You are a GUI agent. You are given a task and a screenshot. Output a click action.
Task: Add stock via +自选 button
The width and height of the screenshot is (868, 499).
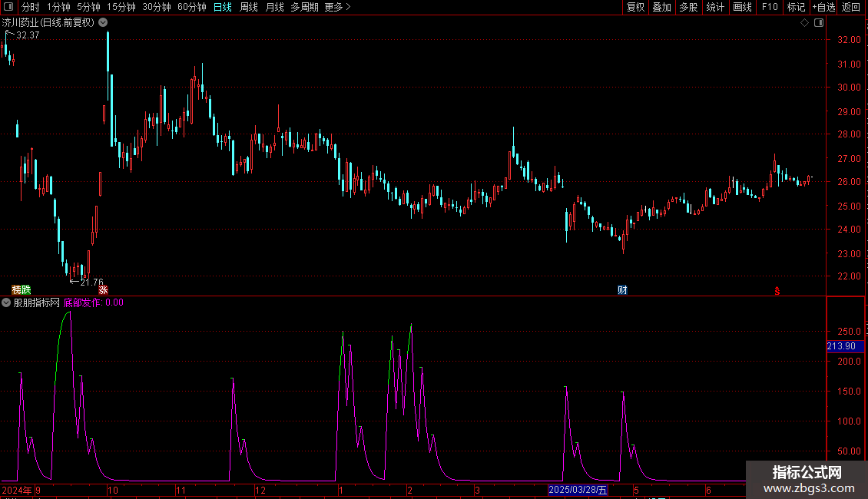tap(823, 7)
